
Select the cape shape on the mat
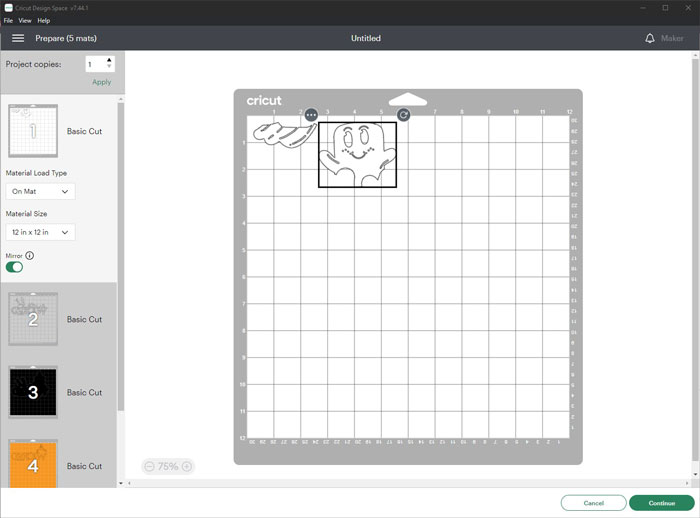click(x=285, y=134)
